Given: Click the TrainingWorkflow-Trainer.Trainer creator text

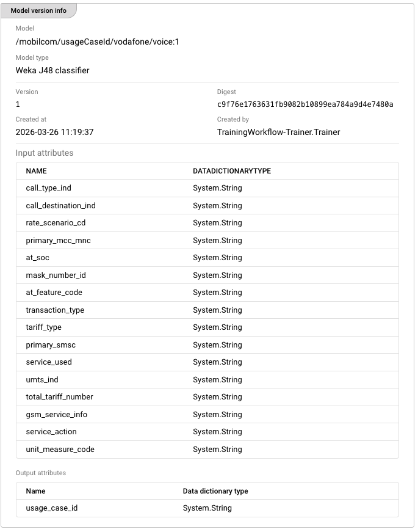Looking at the screenshot, I should (278, 132).
